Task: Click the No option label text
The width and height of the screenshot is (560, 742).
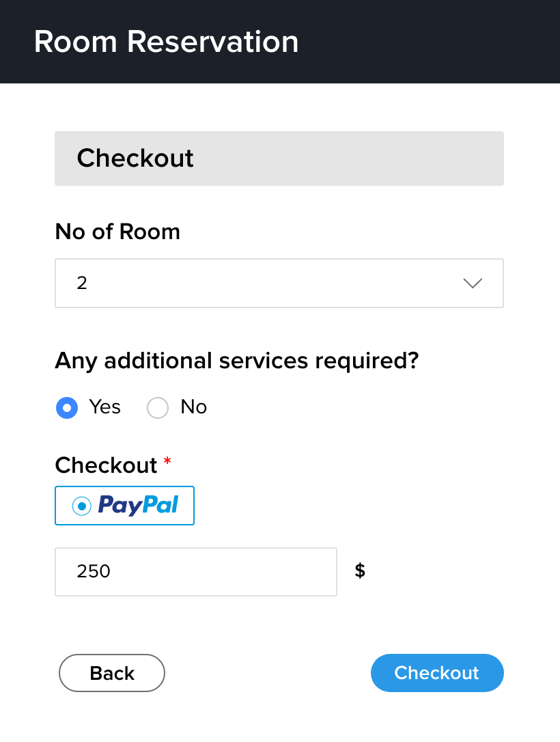Action: pyautogui.click(x=193, y=407)
